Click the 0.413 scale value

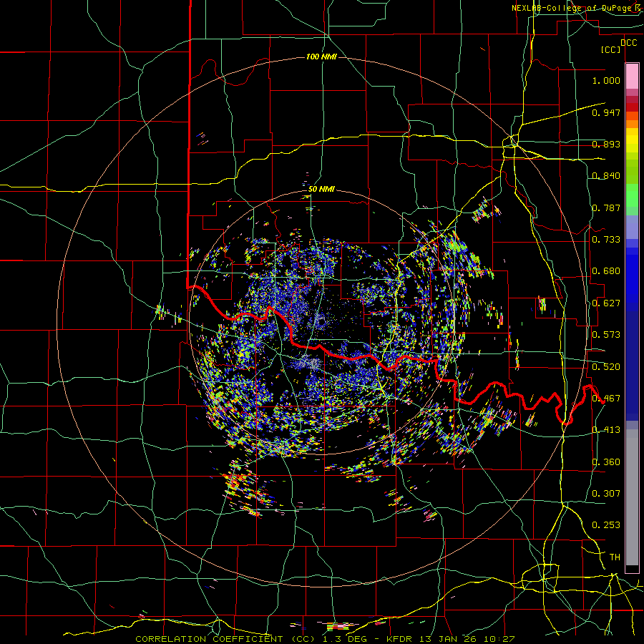click(x=606, y=430)
